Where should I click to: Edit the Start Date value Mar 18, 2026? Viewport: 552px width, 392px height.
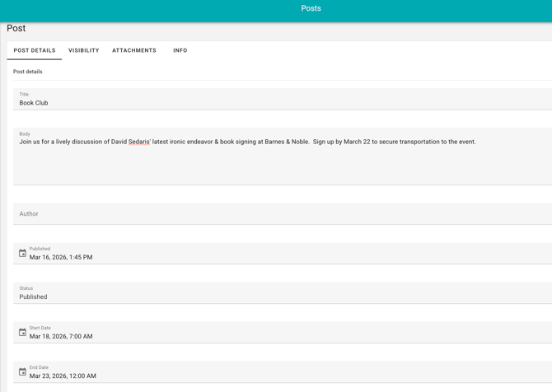(61, 337)
